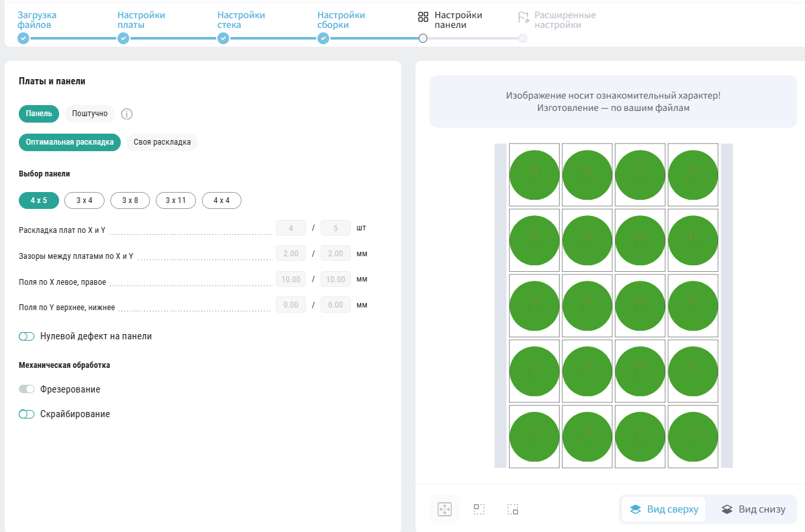Click the flag icon beside Расширенные настройки
Viewport: 805px width, 532px height.
[x=523, y=18]
